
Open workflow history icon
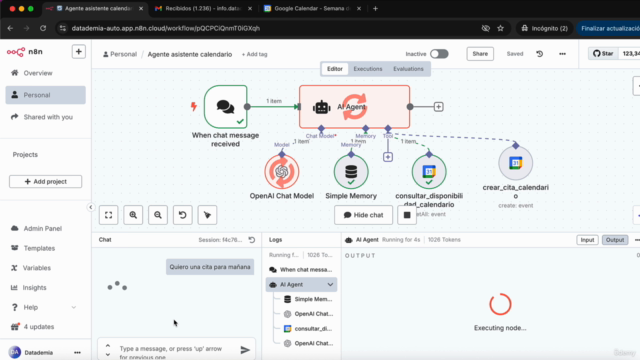540,54
